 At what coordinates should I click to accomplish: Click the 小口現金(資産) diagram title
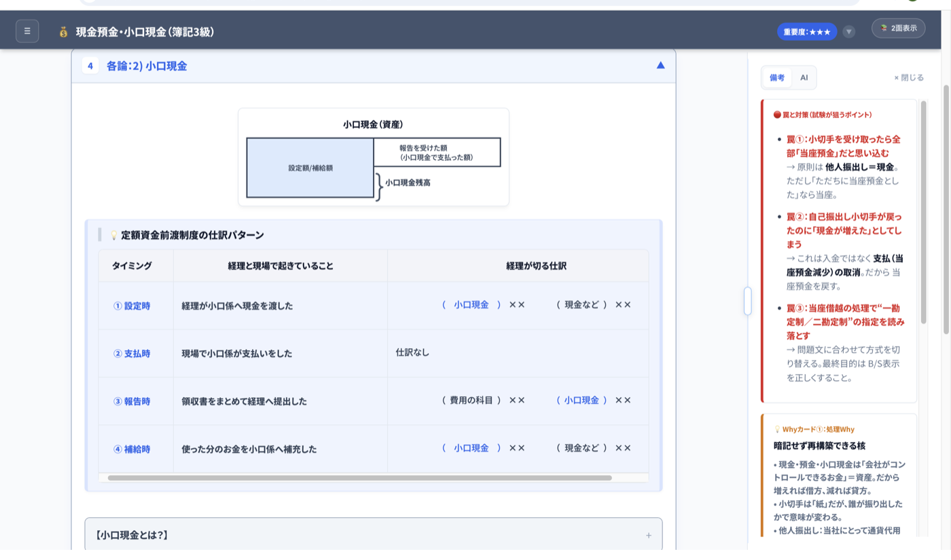(x=373, y=124)
